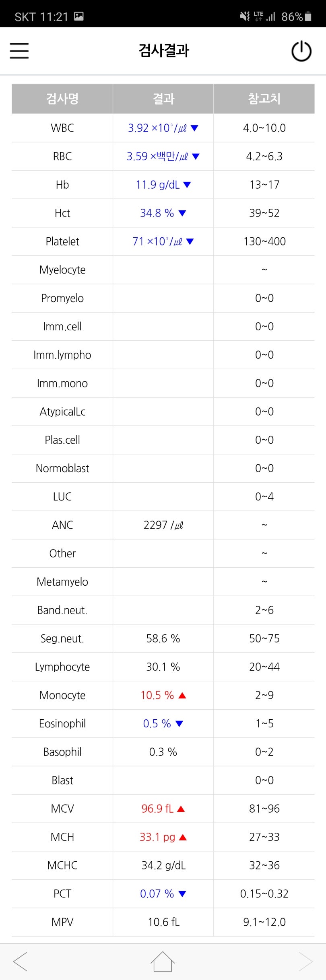This screenshot has width=326, height=980.
Task: Tap the forward arrow in bottom bar
Action: (305, 961)
